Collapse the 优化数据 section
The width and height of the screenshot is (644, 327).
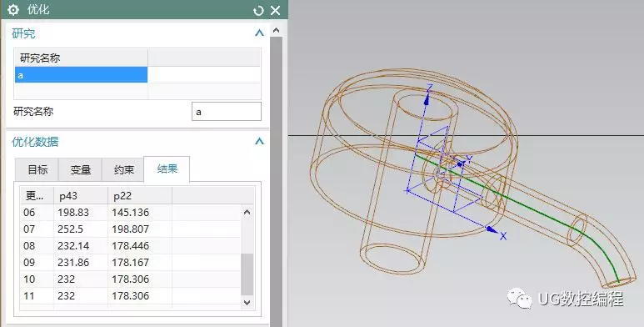(259, 141)
